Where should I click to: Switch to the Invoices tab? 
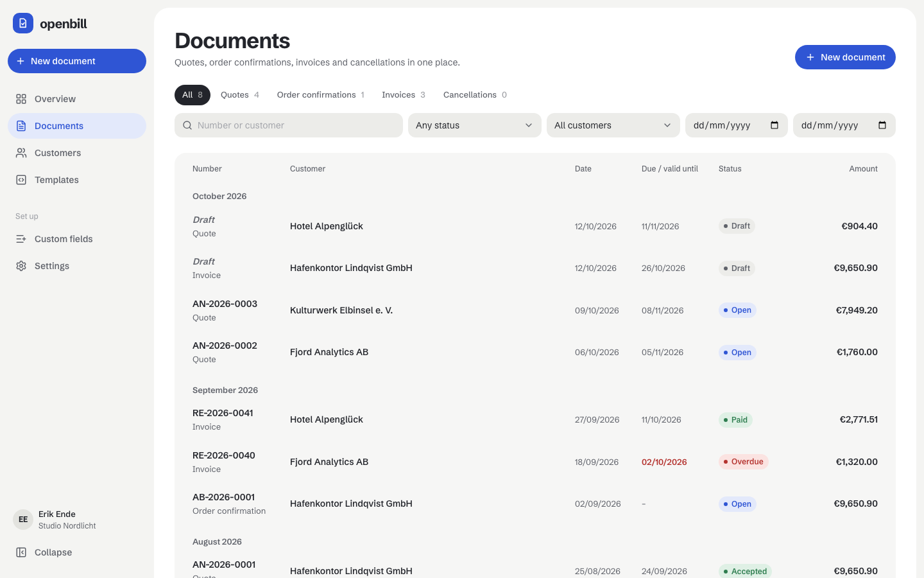pyautogui.click(x=404, y=94)
